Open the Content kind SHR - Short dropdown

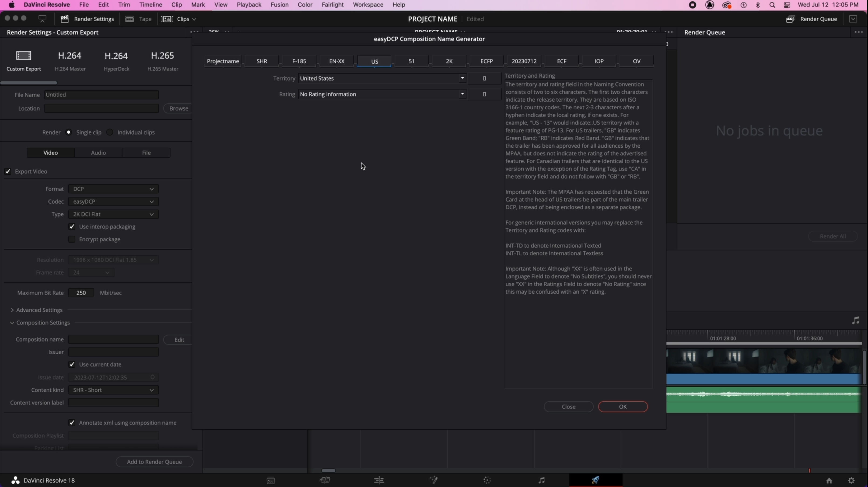113,390
